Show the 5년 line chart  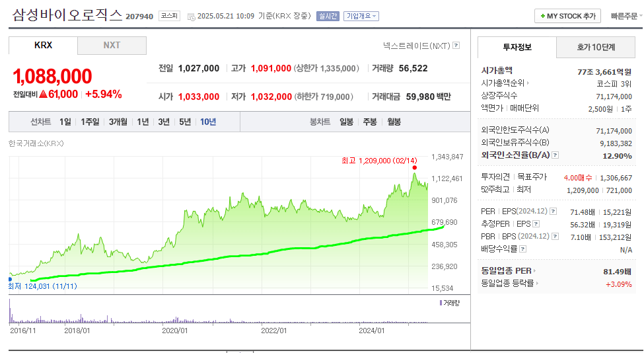point(185,122)
